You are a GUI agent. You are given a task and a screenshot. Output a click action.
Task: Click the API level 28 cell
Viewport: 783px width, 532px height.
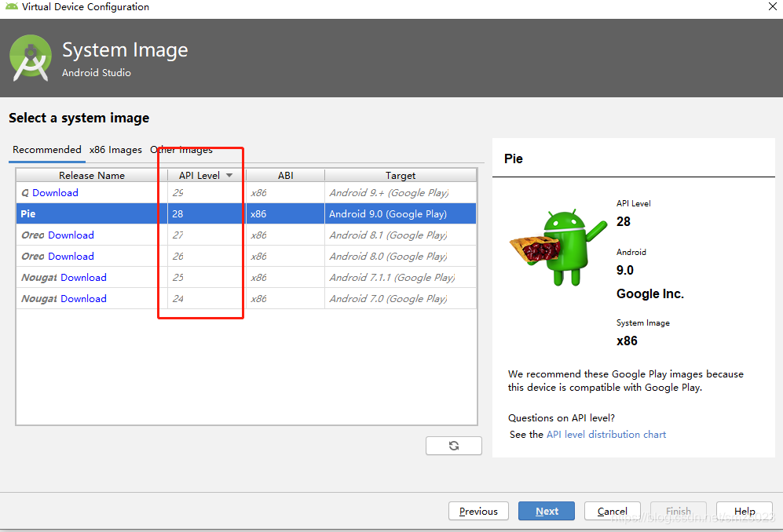click(x=207, y=213)
